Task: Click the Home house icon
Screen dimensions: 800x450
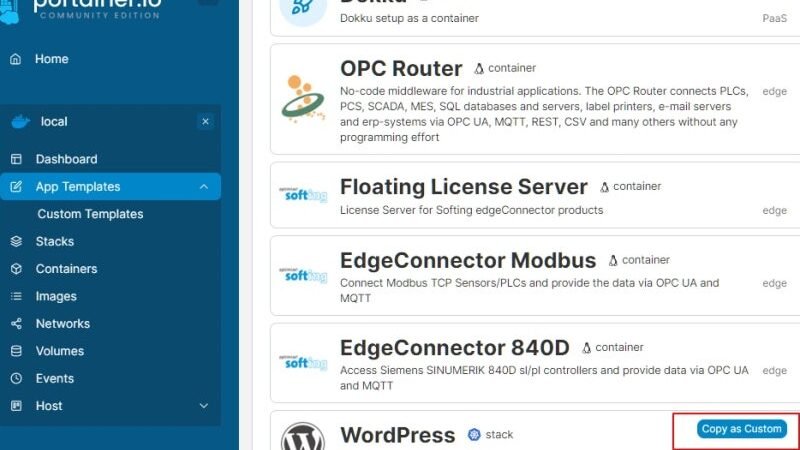Action: point(16,59)
